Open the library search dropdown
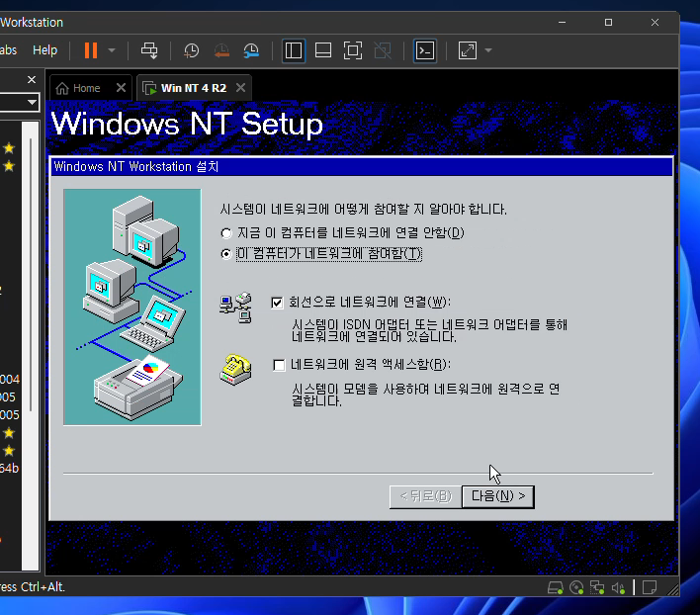This screenshot has height=615, width=700. tap(32, 102)
